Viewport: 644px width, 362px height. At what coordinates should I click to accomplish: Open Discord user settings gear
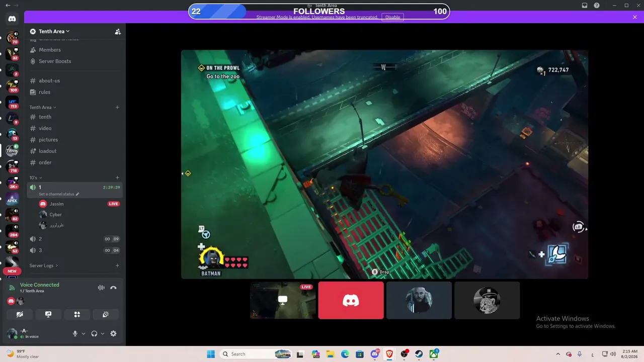(113, 333)
